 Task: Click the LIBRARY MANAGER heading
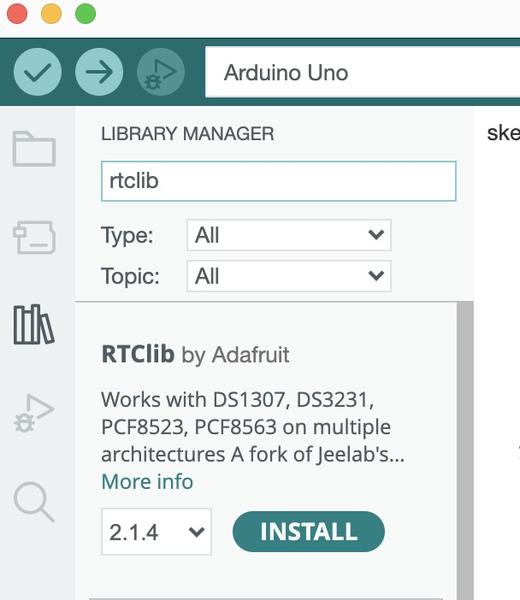point(187,134)
